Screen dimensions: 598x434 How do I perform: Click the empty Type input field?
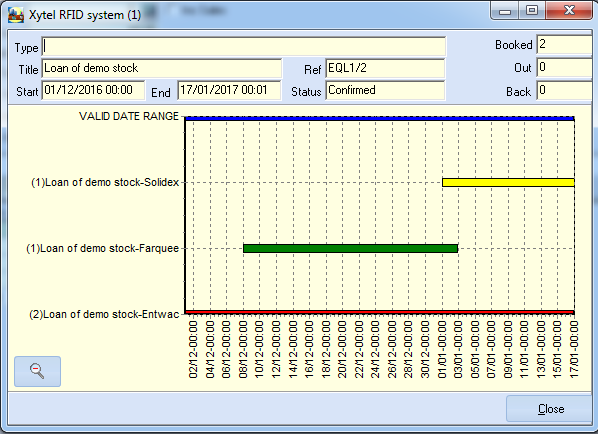pyautogui.click(x=244, y=47)
